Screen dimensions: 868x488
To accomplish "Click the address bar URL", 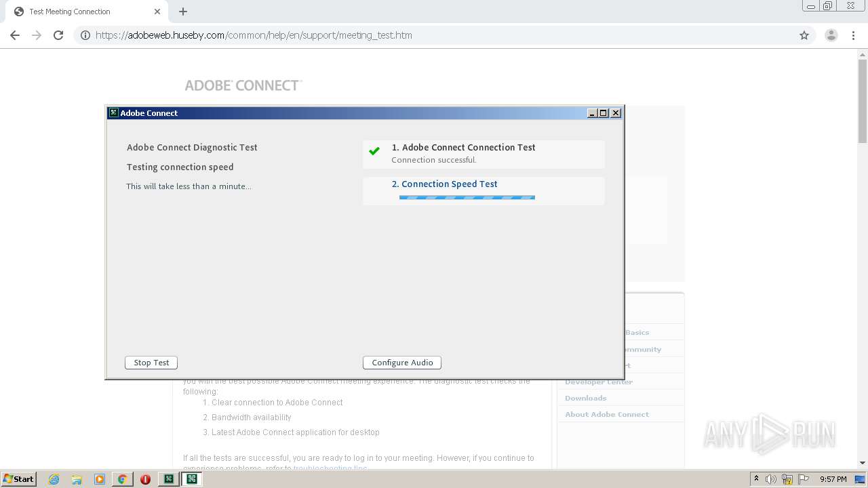I will coord(254,35).
